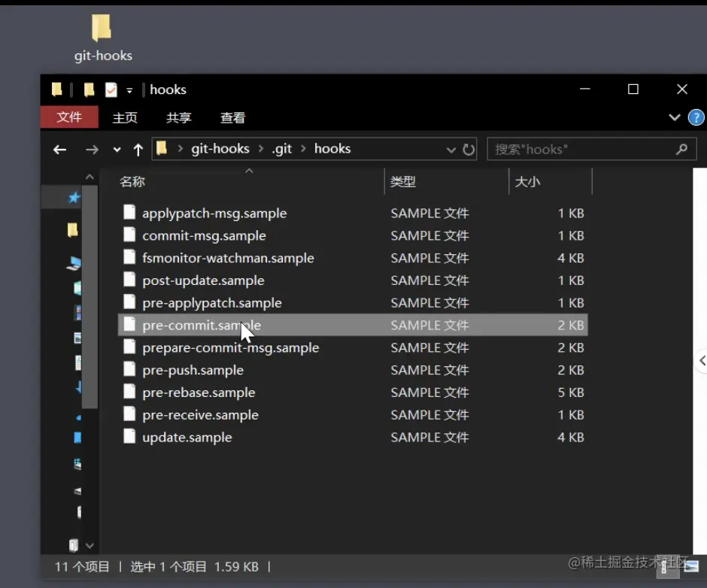Click the yellow folder icon in the title bar
The image size is (707, 588).
(57, 89)
